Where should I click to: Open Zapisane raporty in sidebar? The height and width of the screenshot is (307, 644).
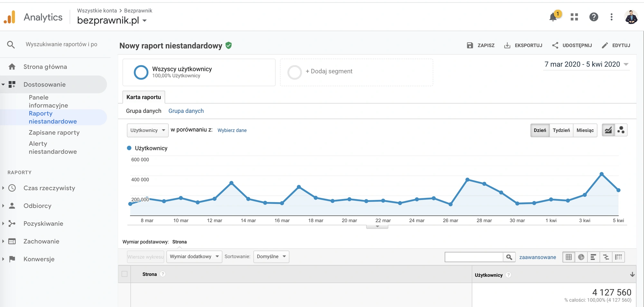click(54, 133)
